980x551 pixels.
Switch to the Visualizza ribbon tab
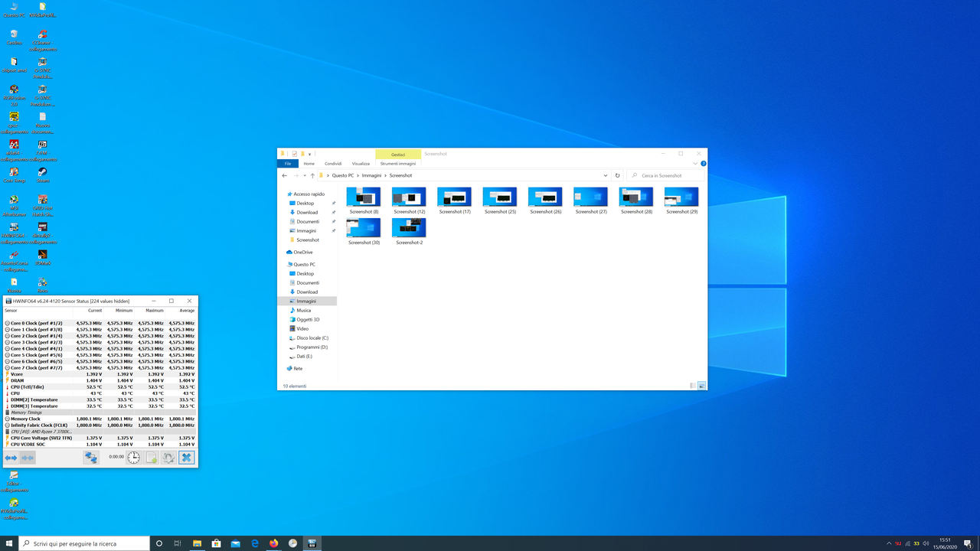(360, 163)
